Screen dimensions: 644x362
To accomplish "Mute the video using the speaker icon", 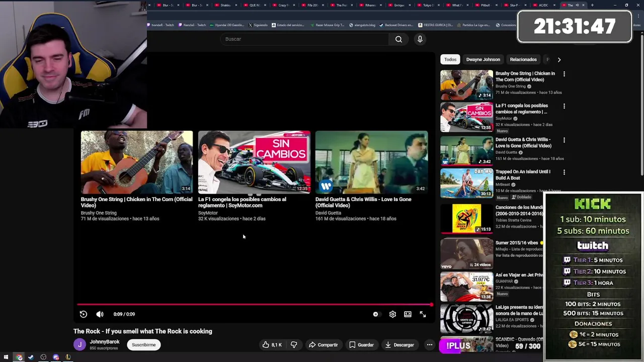I will (100, 314).
